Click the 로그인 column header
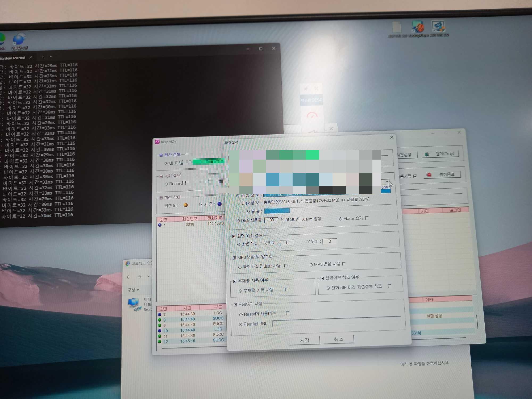The height and width of the screenshot is (399, 532). (x=455, y=210)
